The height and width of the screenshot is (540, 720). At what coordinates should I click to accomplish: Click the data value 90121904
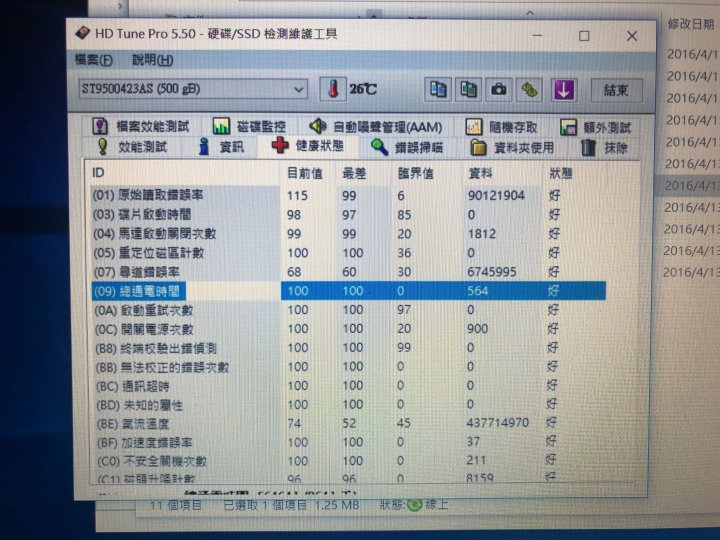(496, 196)
